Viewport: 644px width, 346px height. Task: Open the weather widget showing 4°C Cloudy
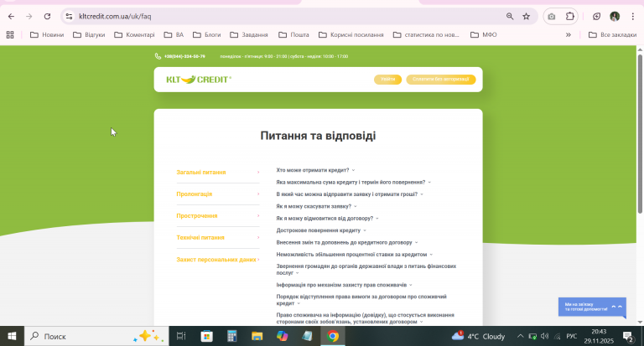pos(478,336)
